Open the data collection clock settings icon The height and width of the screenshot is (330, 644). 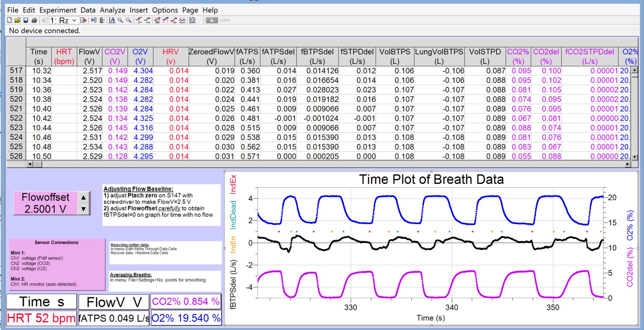193,20
